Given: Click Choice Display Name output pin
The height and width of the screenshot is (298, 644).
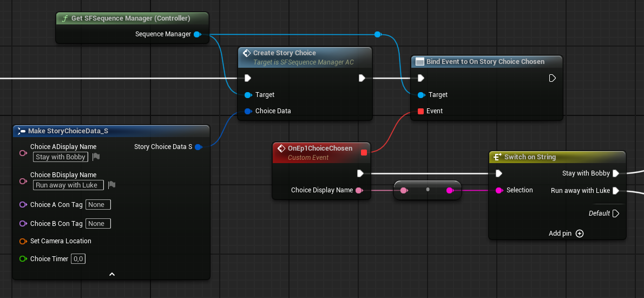Looking at the screenshot, I should 359,190.
